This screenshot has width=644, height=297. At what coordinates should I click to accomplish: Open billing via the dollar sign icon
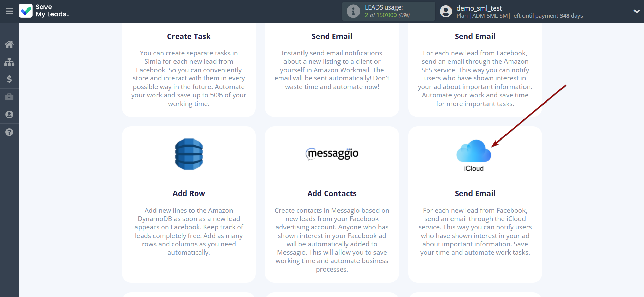point(9,79)
